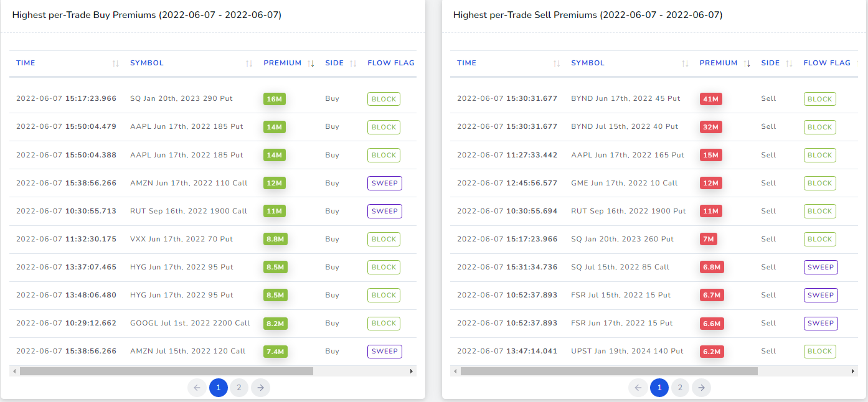Sort Sell Premiums table by Premium arrows
The image size is (868, 402).
pyautogui.click(x=747, y=63)
